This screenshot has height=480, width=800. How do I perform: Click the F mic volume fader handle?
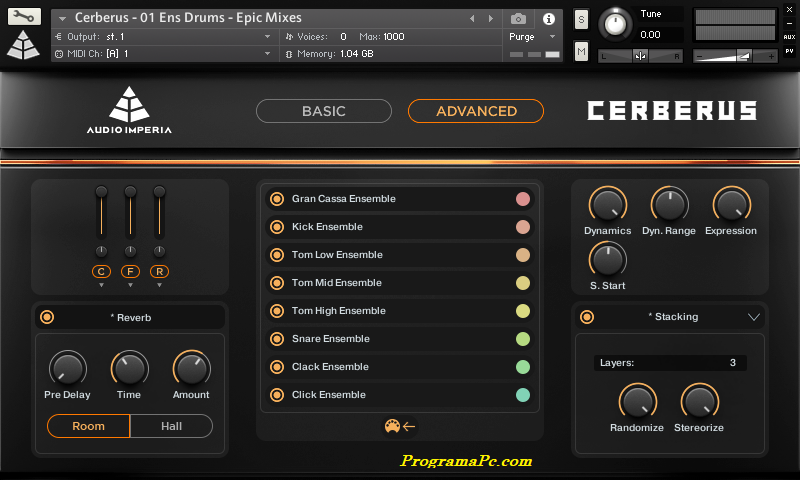coord(130,191)
